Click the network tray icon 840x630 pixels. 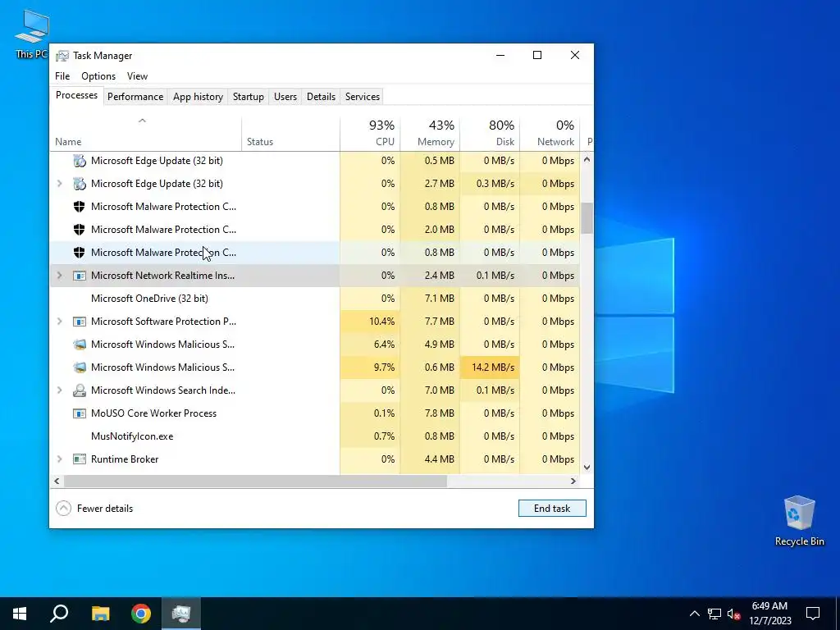714,614
